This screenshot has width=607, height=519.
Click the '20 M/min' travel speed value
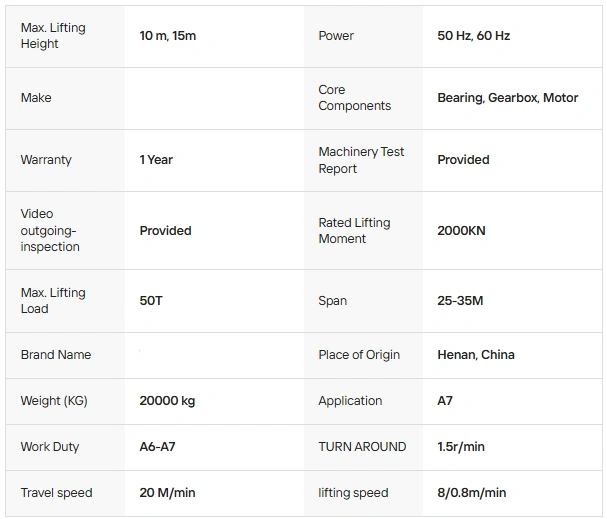(167, 493)
